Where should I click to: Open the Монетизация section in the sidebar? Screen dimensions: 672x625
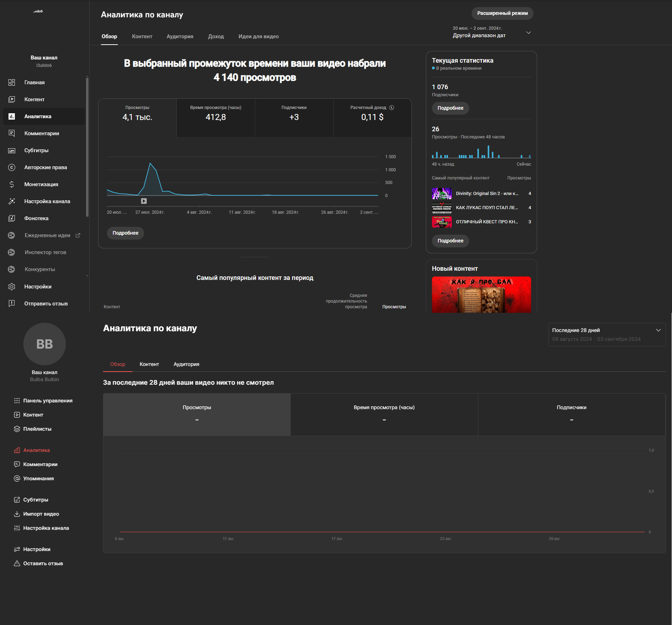pos(12,184)
